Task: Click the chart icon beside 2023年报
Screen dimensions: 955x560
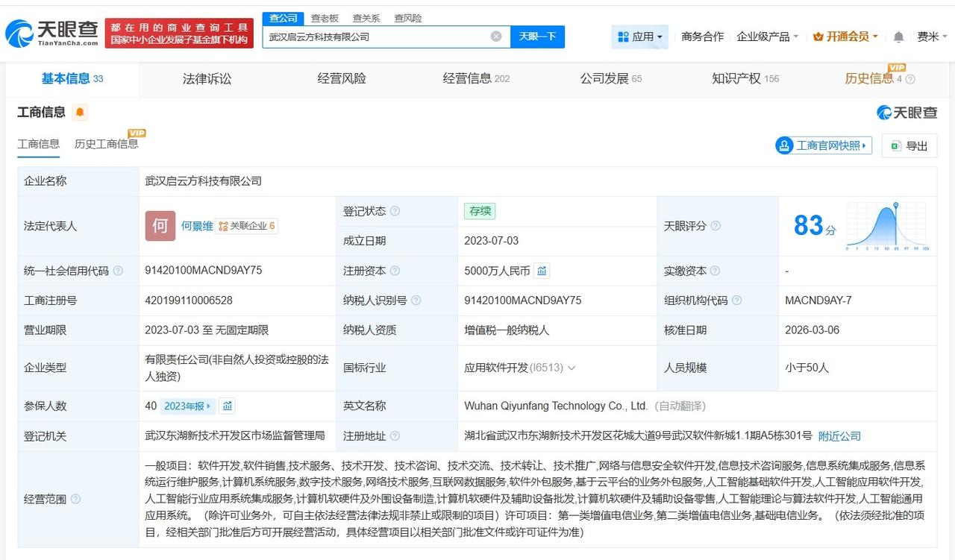Action: click(228, 406)
